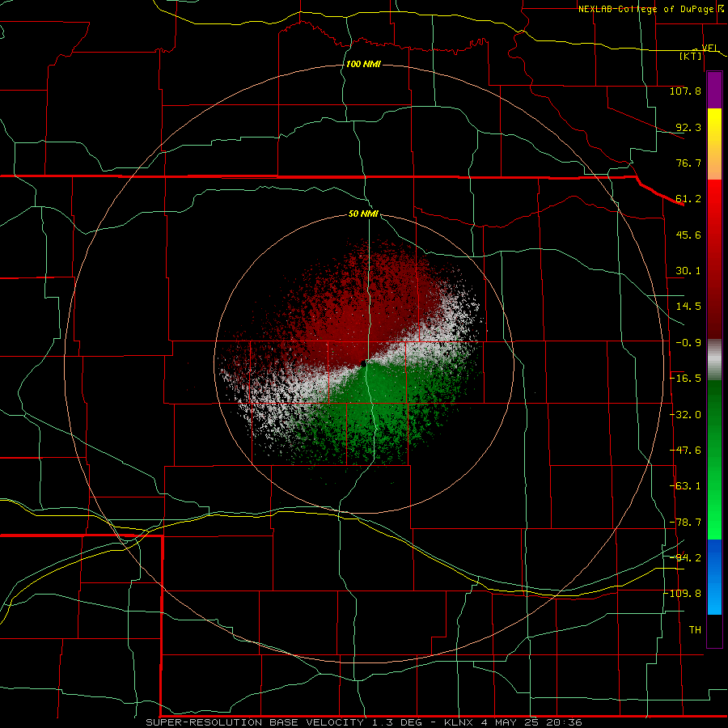The height and width of the screenshot is (728, 728).
Task: Select the -63.1 velocity scale value
Action: (685, 486)
